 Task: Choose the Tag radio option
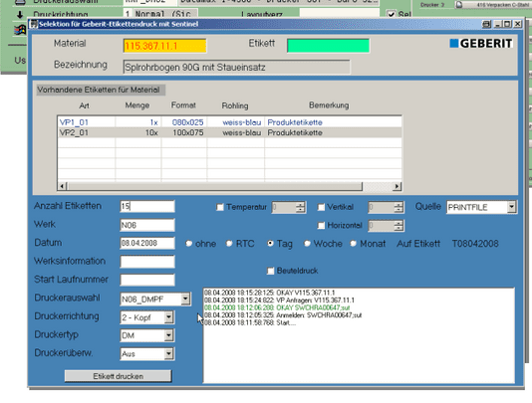(270, 244)
